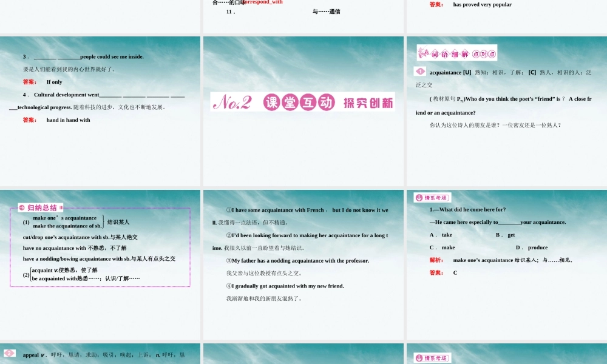
Task: Click the answer 'has proved very popular'
Action: point(483,5)
